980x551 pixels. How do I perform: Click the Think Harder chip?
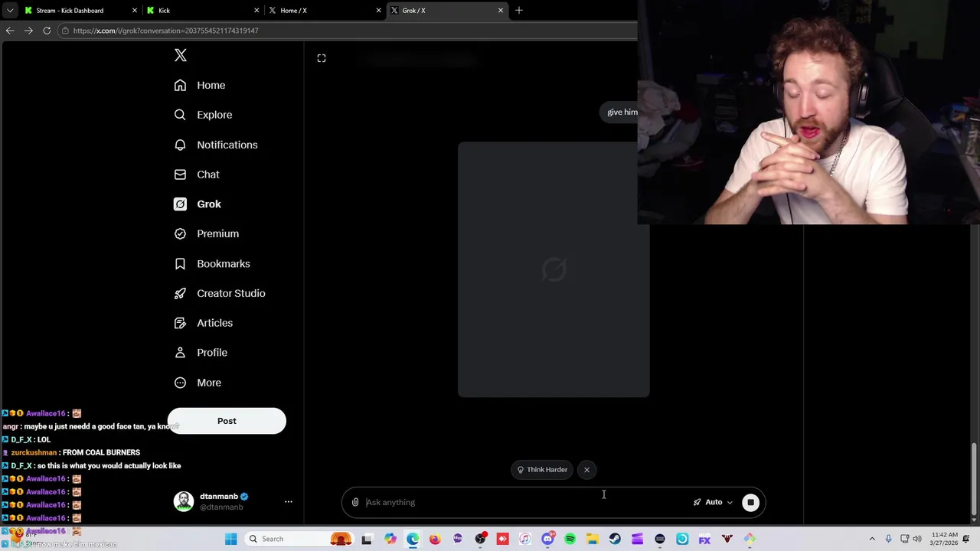coord(542,470)
